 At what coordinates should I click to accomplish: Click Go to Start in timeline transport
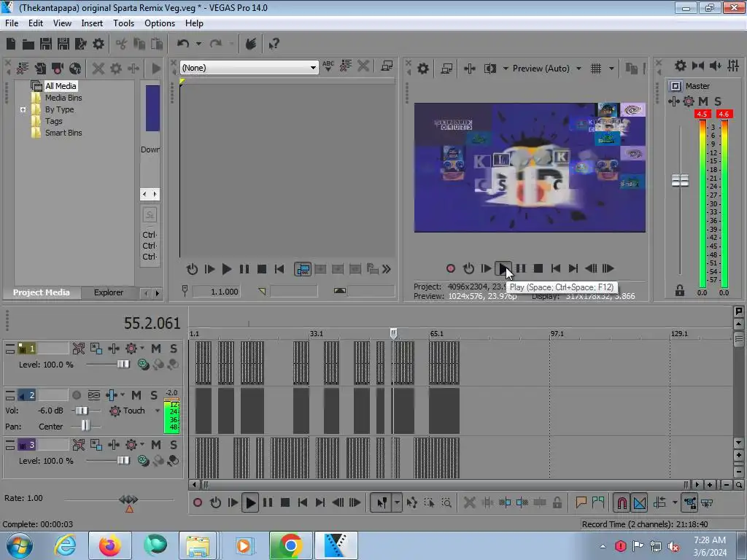point(303,502)
